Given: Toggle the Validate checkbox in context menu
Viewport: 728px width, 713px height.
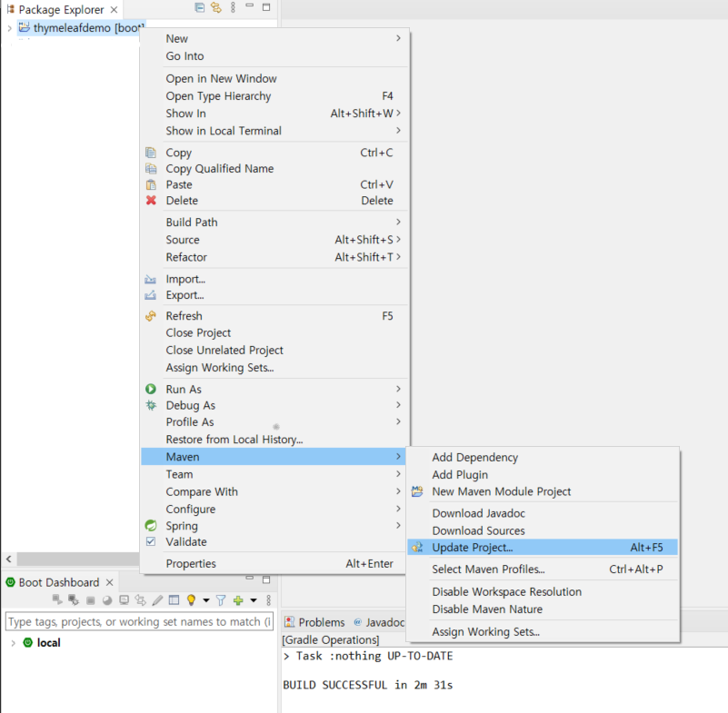Looking at the screenshot, I should tap(151, 541).
